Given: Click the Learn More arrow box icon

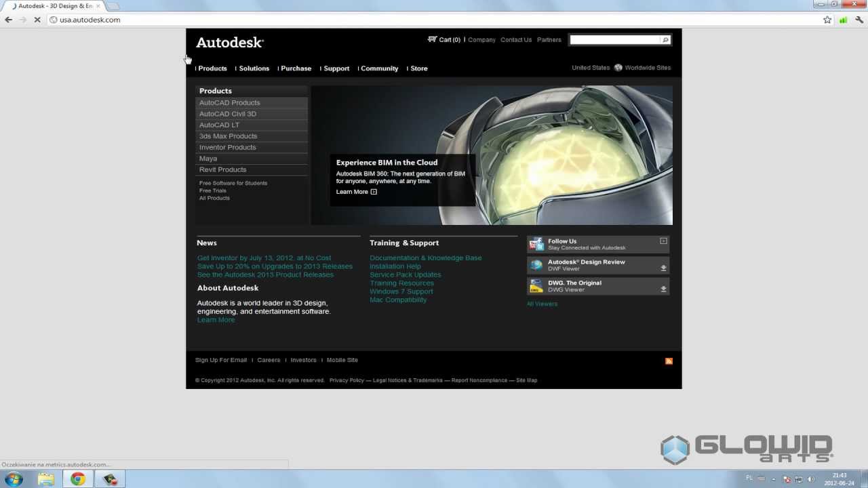Looking at the screenshot, I should pos(374,192).
